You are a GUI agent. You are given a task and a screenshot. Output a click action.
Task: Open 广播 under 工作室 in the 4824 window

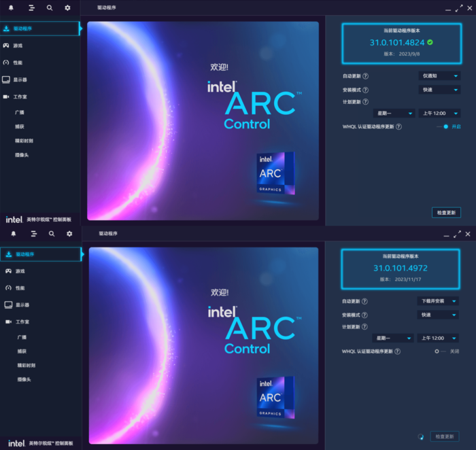(20, 113)
